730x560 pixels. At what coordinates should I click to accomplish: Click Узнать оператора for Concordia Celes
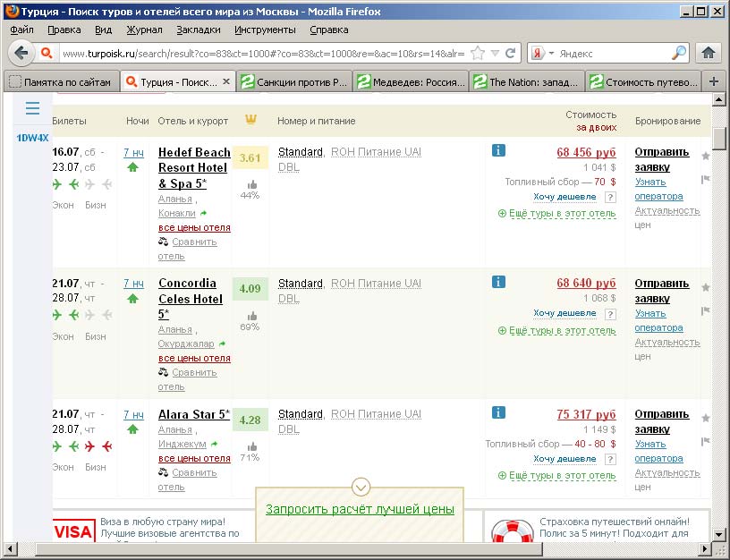click(x=658, y=321)
